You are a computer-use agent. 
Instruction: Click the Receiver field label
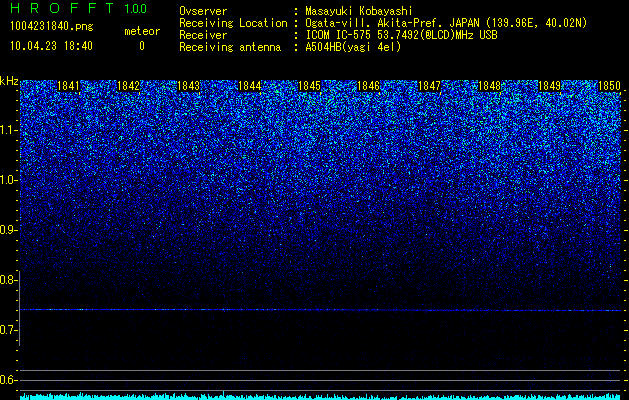[x=203, y=35]
